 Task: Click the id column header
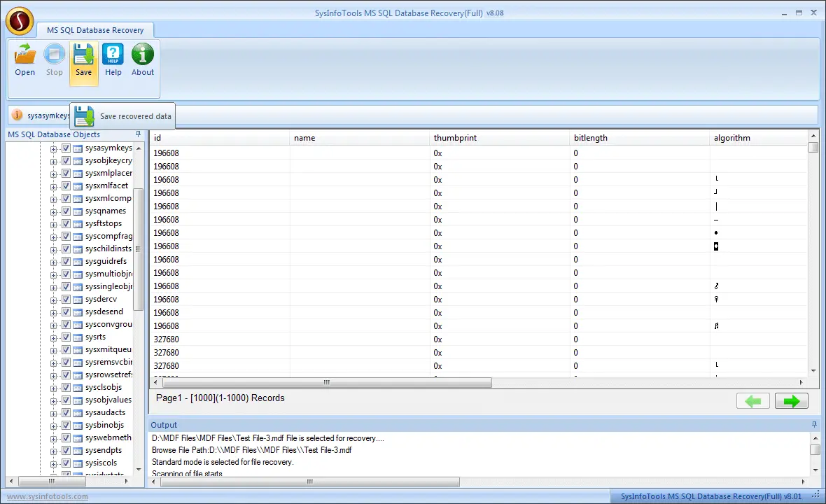[x=220, y=137]
